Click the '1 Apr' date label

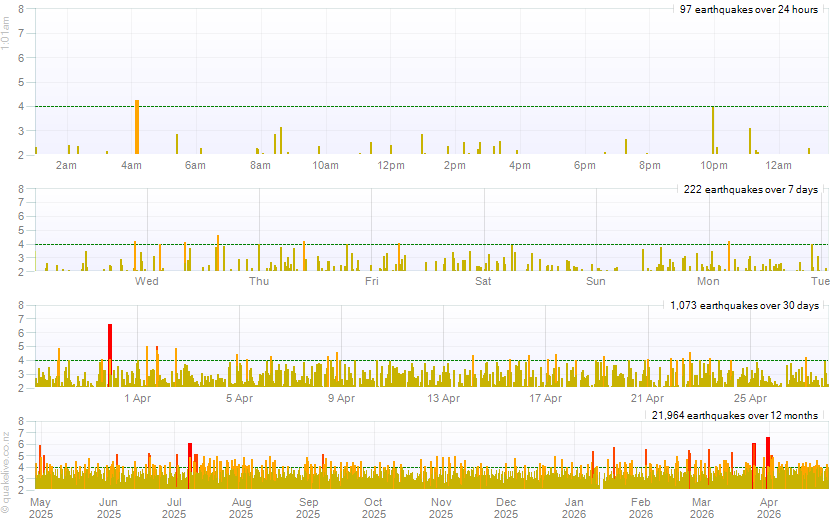pyautogui.click(x=137, y=398)
